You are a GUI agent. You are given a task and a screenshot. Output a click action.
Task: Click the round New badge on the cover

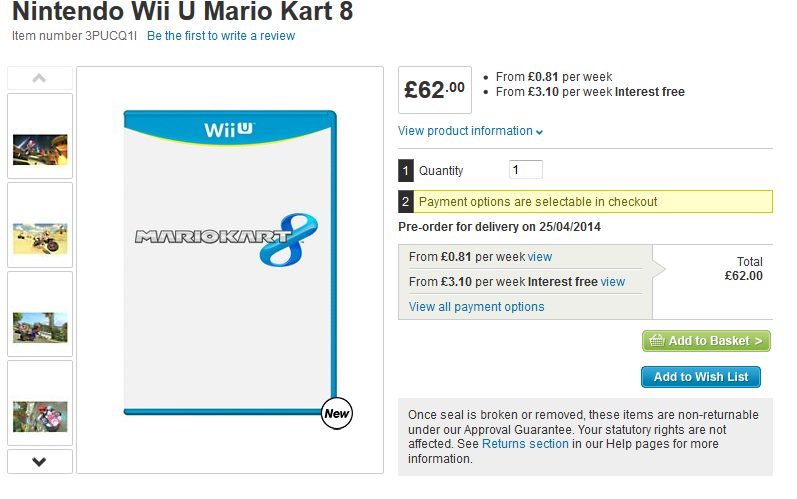point(335,412)
